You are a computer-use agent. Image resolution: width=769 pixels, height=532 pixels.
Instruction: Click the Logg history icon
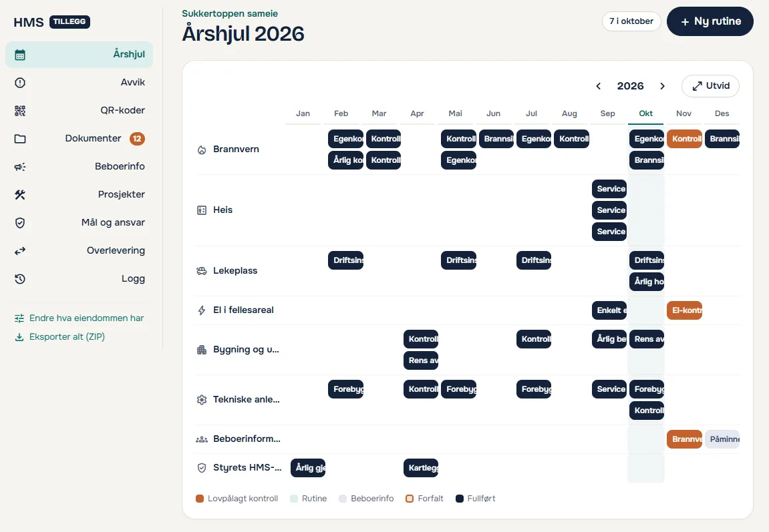[x=20, y=279]
